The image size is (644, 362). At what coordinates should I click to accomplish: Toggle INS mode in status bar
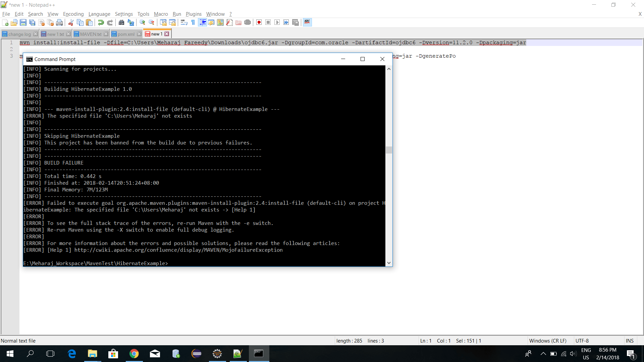[x=630, y=341]
